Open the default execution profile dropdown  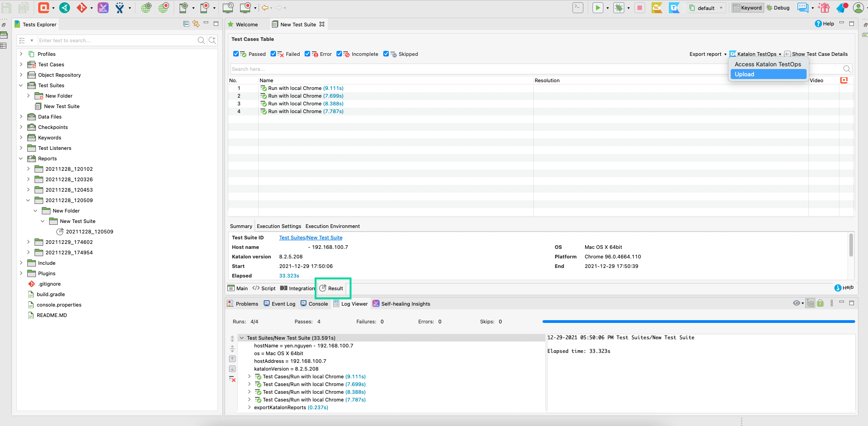(706, 8)
